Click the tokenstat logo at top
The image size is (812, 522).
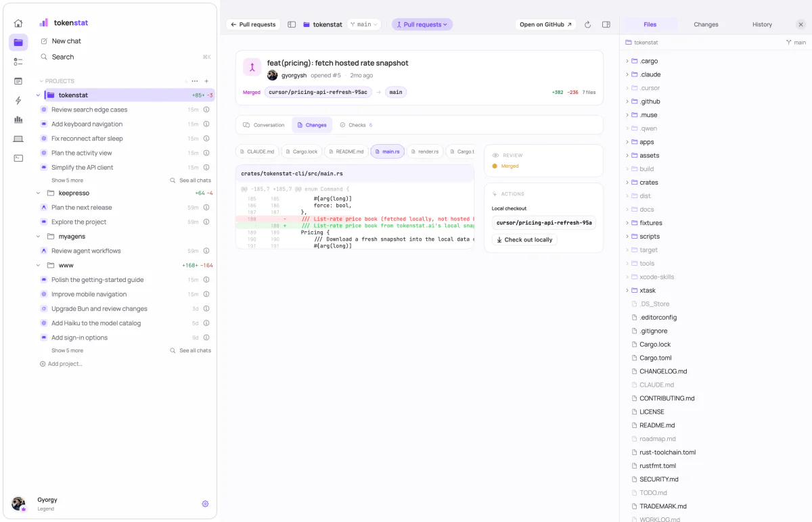44,22
